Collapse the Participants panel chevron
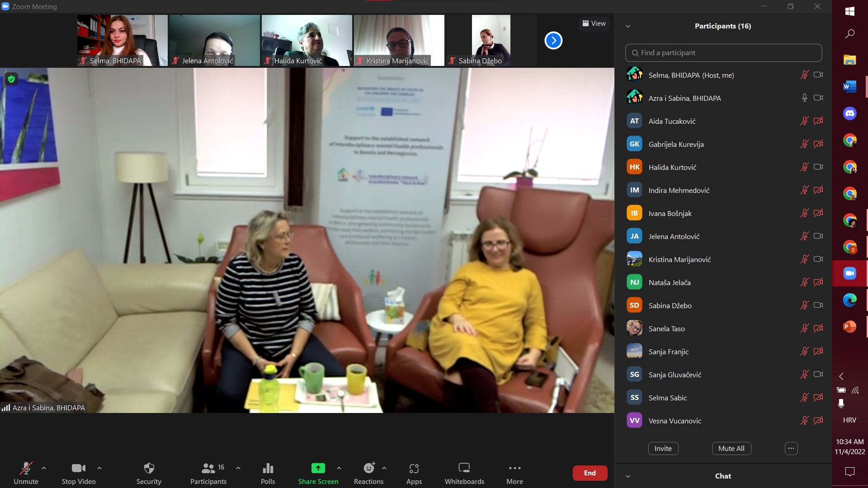The width and height of the screenshot is (868, 488). pyautogui.click(x=628, y=26)
